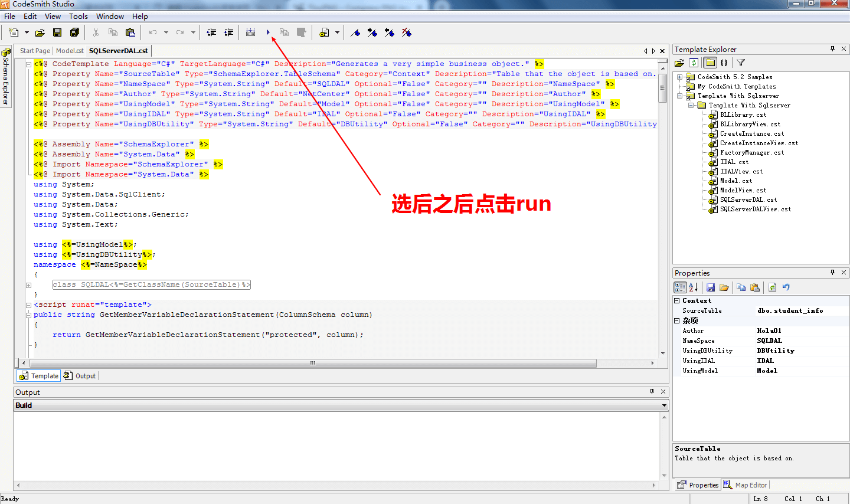Toggle bookmark with the blue flag icon
850x504 pixels.
click(x=355, y=32)
